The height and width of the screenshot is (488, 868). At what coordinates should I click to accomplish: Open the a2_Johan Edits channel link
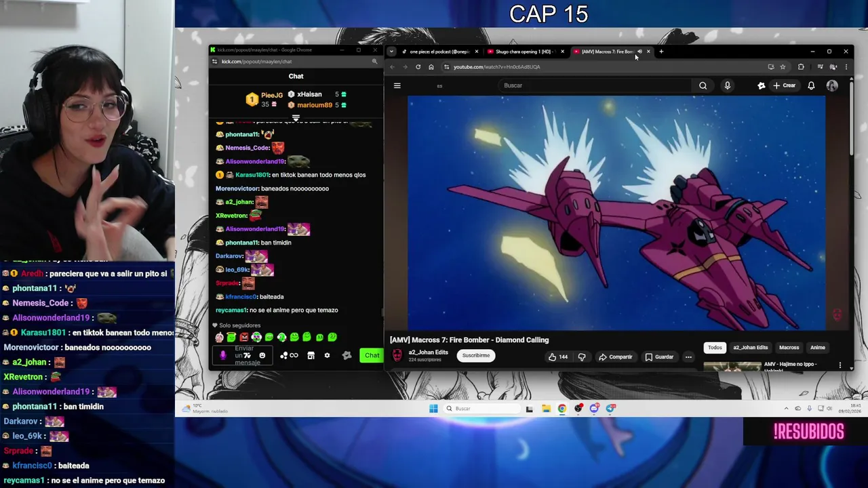pyautogui.click(x=428, y=352)
